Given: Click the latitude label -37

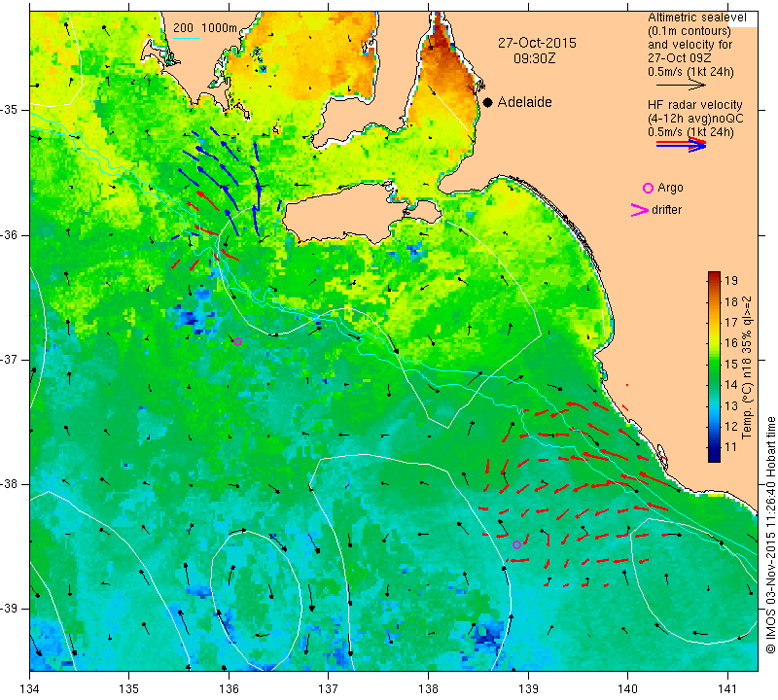Looking at the screenshot, I should pos(10,359).
